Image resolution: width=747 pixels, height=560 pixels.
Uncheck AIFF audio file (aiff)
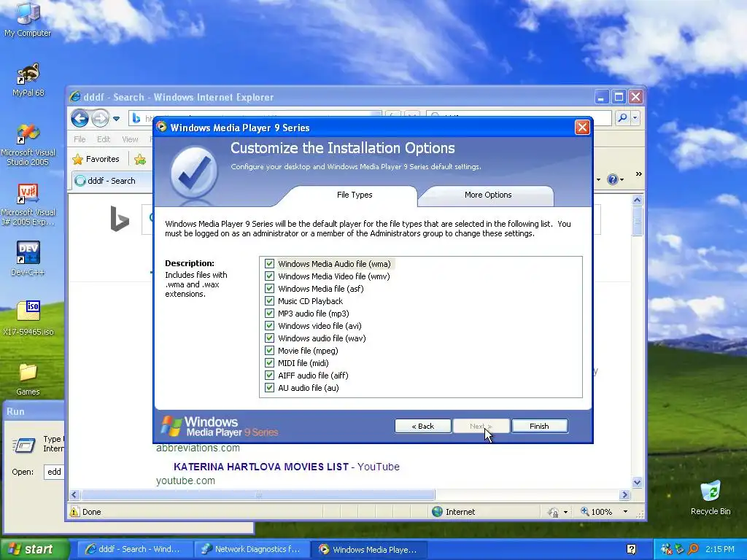(x=269, y=376)
